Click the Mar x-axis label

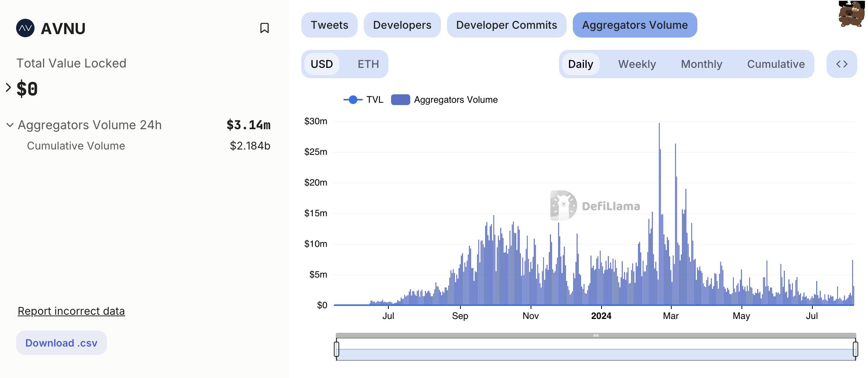click(671, 316)
